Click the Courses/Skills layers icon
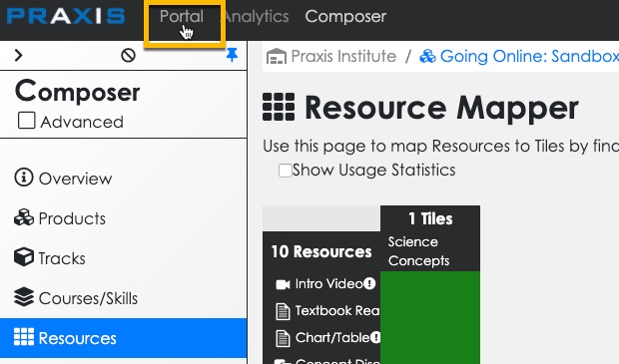This screenshot has width=619, height=364. pyautogui.click(x=24, y=297)
